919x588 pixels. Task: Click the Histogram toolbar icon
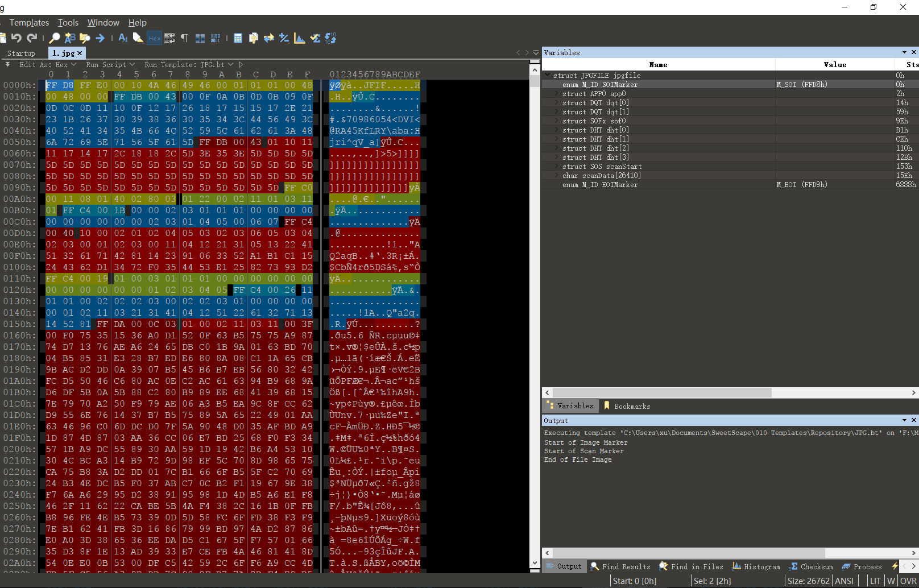[x=299, y=38]
